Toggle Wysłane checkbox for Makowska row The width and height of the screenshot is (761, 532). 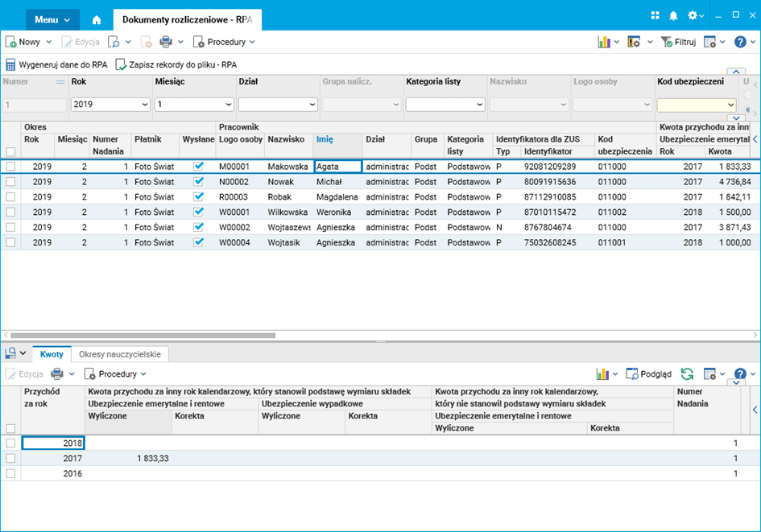[199, 166]
